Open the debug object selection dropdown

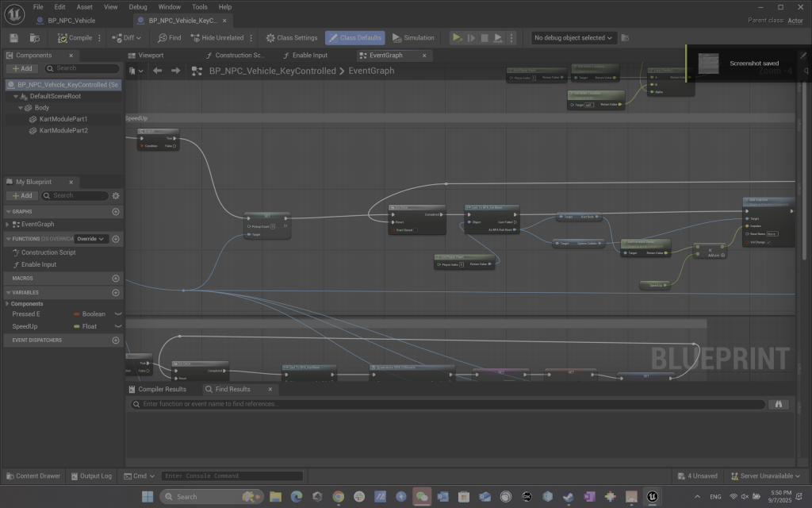click(574, 37)
